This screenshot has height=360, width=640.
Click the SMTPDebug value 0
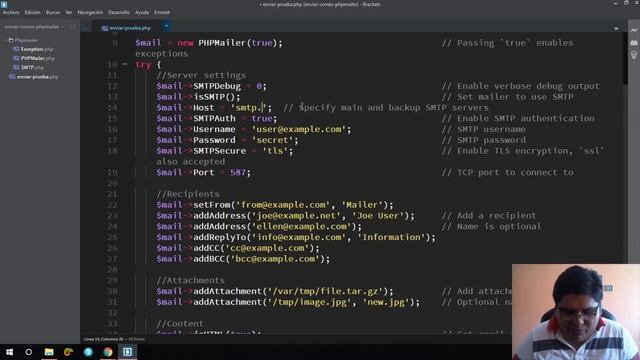pos(259,86)
